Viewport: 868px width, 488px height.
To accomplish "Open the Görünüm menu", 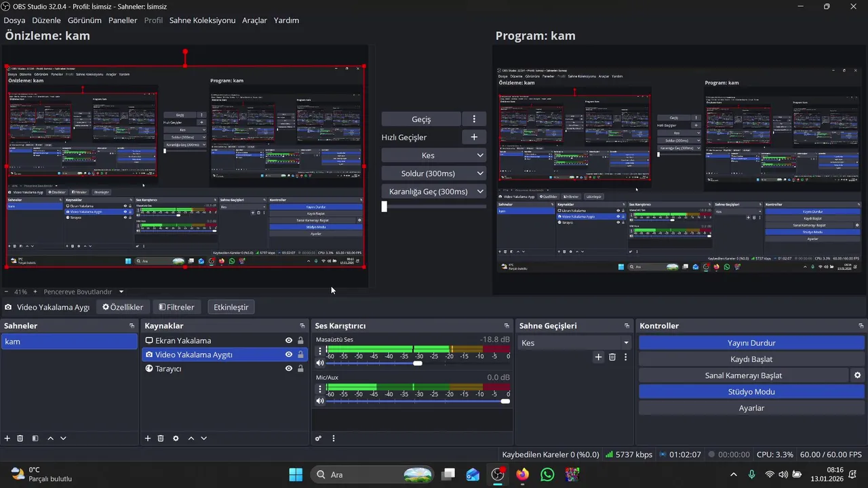I will [x=85, y=20].
